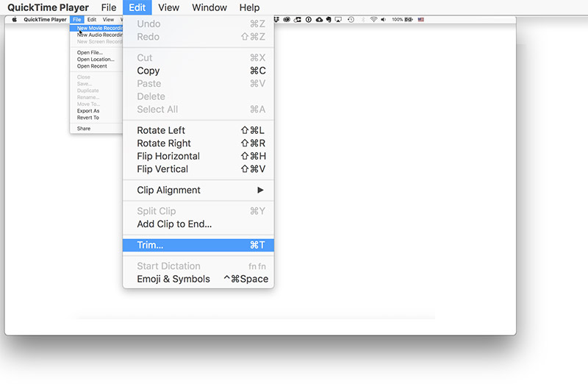Select Copy in the Edit menu
Screen dimensions: 588x384
click(198, 71)
